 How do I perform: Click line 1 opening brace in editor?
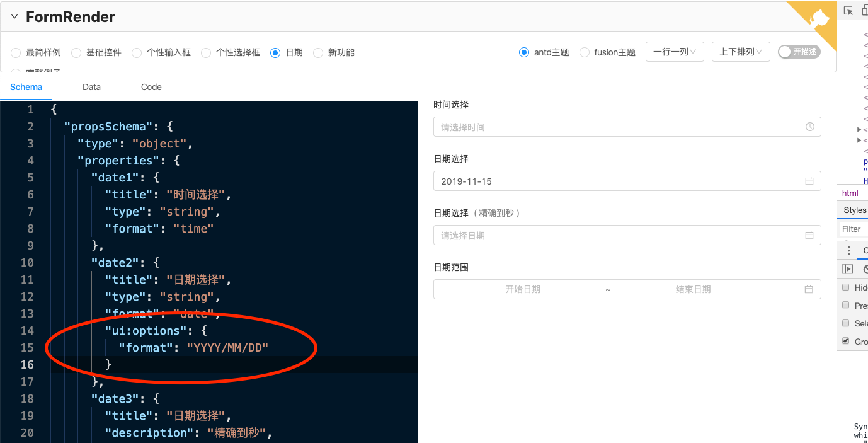tap(54, 110)
